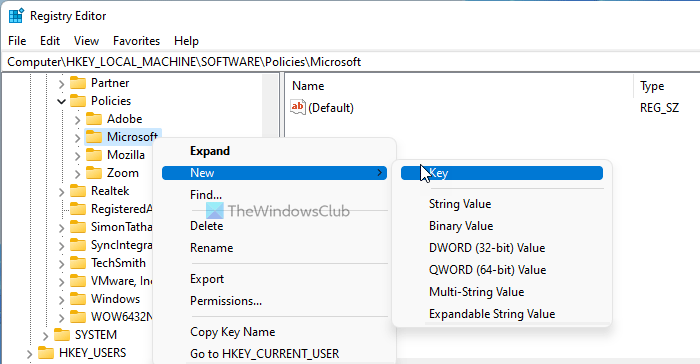Create a new String Value
The height and width of the screenshot is (364, 700).
click(502, 204)
